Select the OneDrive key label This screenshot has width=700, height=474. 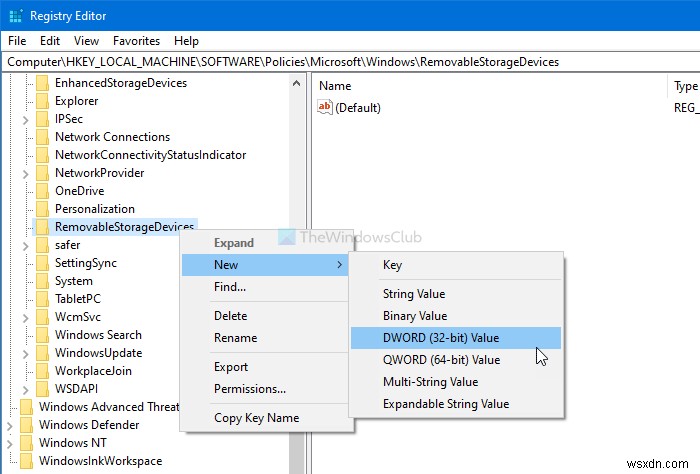pyautogui.click(x=79, y=191)
